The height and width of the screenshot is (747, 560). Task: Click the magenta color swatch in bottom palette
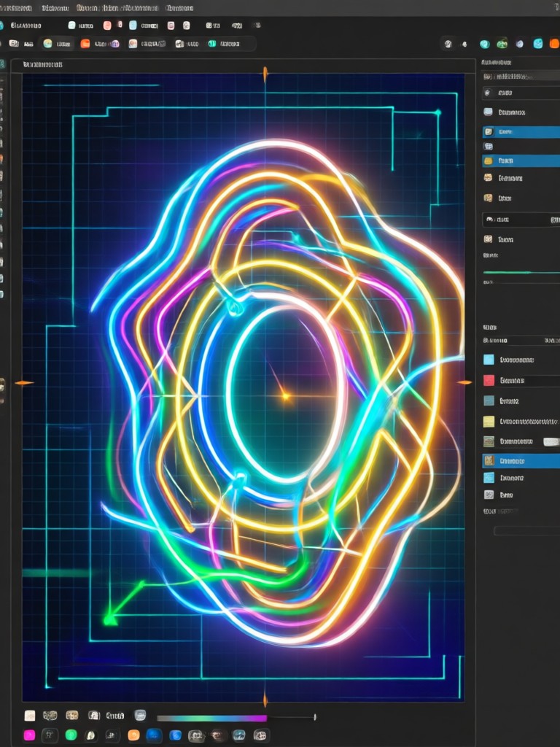pyautogui.click(x=29, y=735)
